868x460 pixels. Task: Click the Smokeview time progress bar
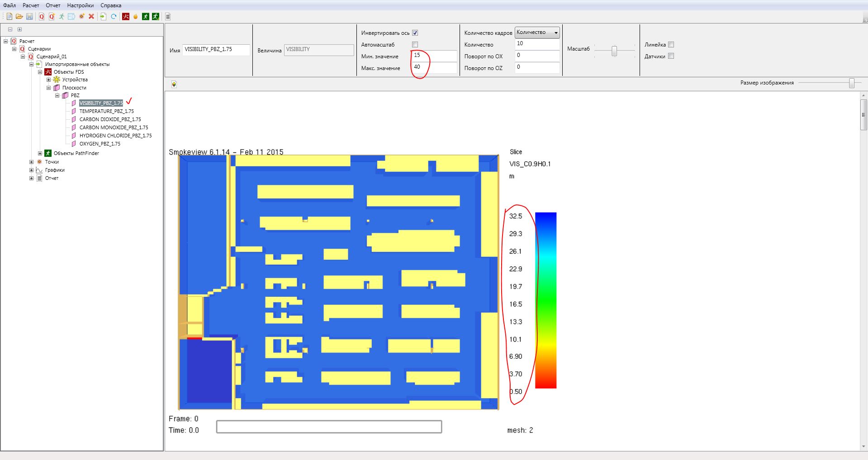[329, 427]
